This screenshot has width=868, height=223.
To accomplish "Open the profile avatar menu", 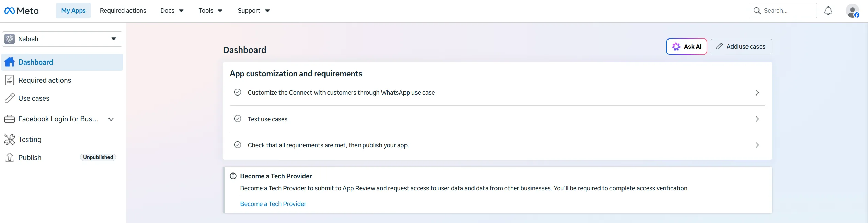I will (x=852, y=11).
